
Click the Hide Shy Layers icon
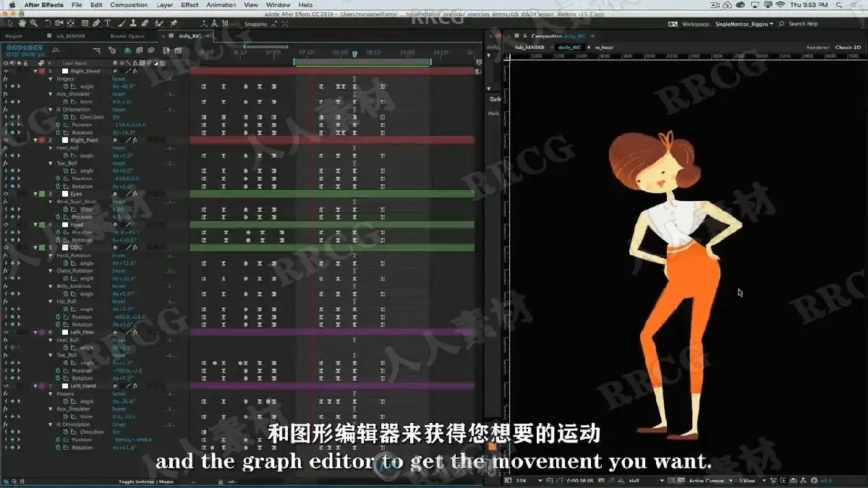(x=127, y=51)
